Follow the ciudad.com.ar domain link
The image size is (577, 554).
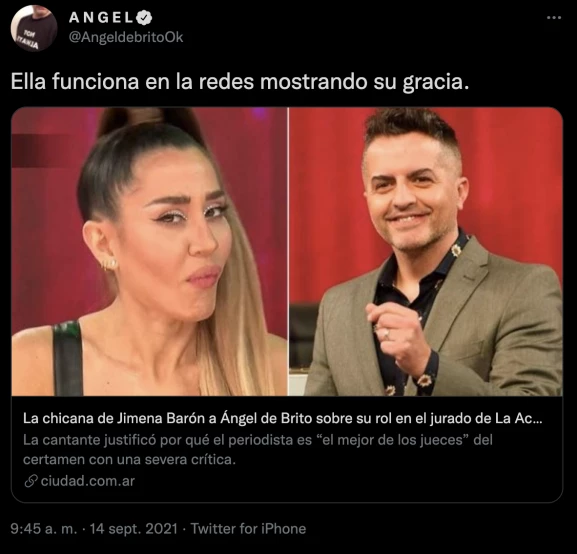tap(88, 481)
